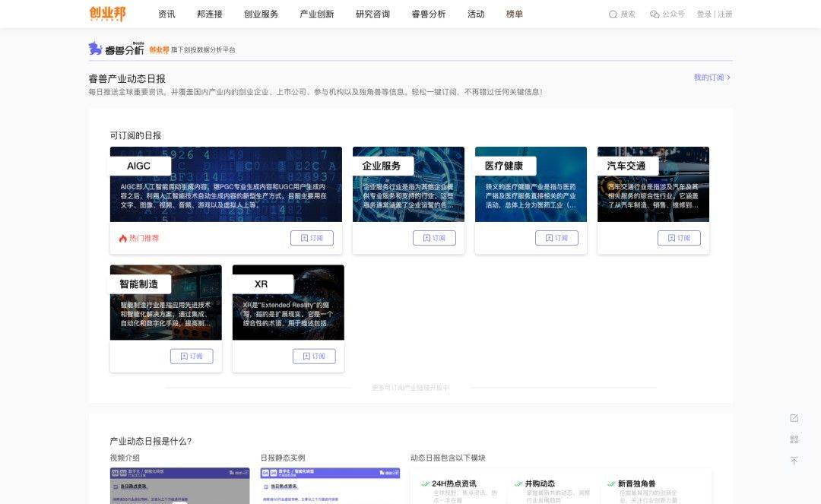Click 订阅 on the 汽车交通 card

tap(679, 238)
